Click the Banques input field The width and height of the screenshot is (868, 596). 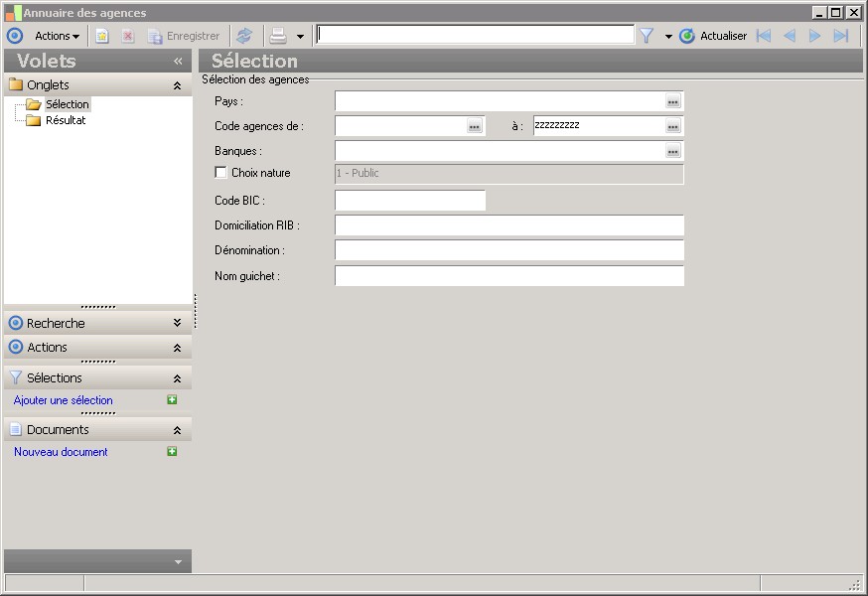point(500,151)
